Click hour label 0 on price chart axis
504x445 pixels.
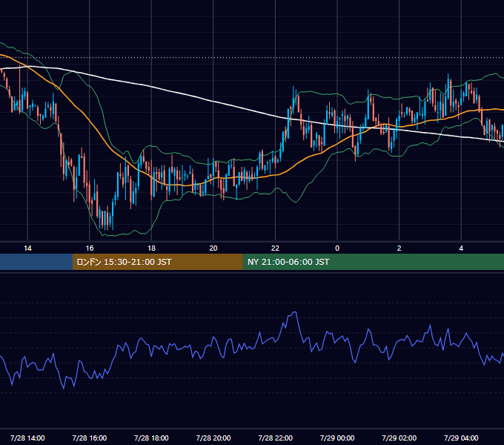click(x=337, y=248)
